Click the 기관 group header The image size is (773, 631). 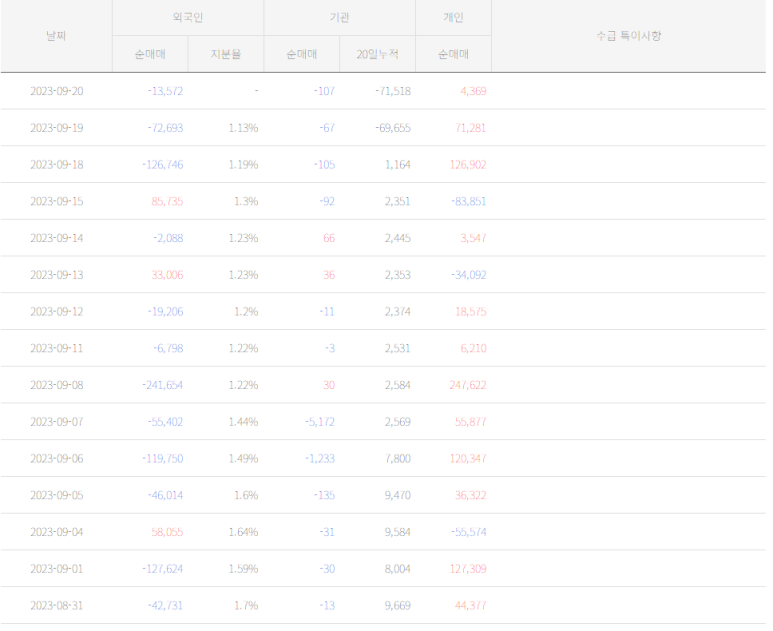(340, 17)
